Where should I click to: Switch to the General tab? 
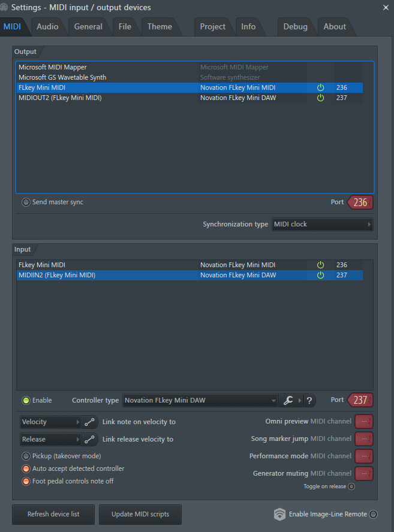(x=88, y=26)
